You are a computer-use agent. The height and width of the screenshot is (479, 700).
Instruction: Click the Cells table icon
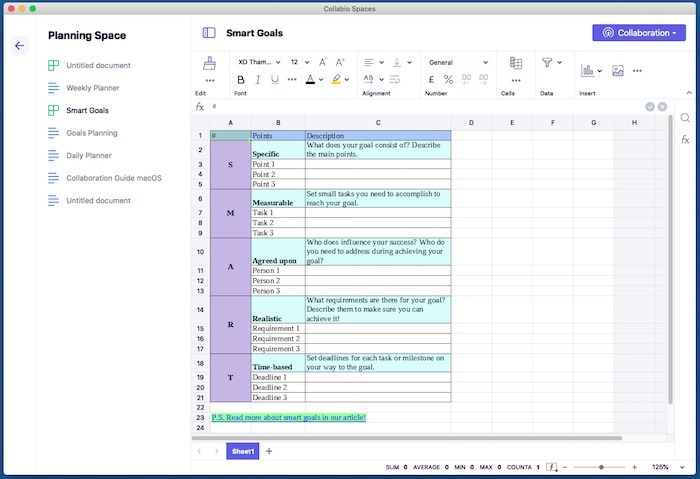tap(516, 63)
